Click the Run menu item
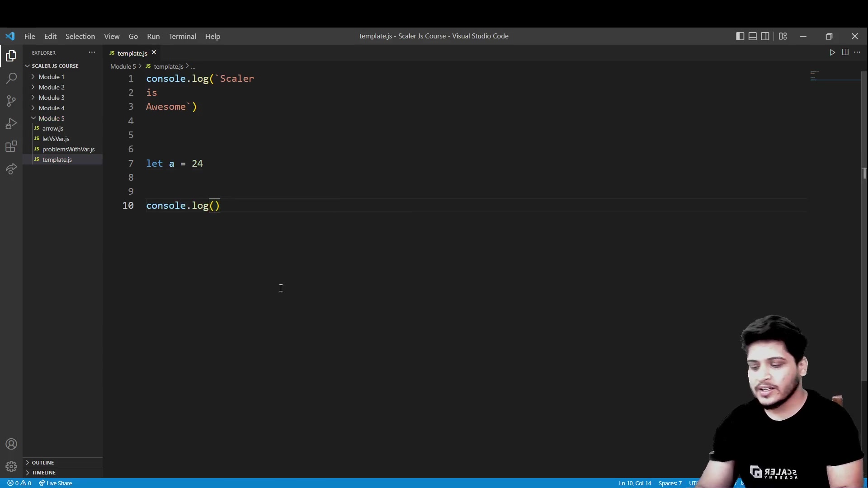 click(153, 36)
